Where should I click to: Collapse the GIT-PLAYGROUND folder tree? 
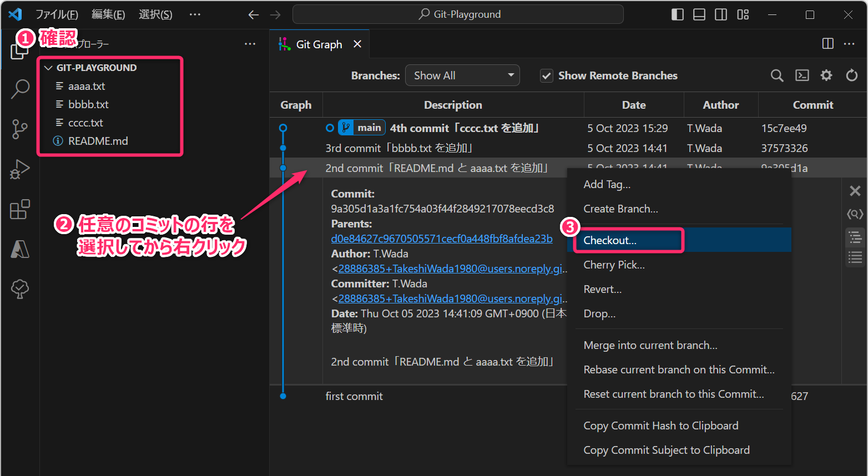tap(49, 68)
